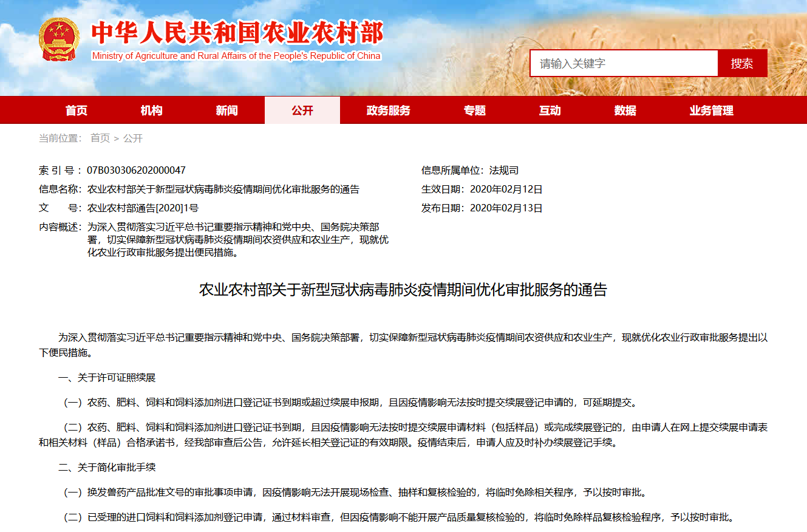Click the 信息名称 value text
The height and width of the screenshot is (532, 807).
coord(223,189)
